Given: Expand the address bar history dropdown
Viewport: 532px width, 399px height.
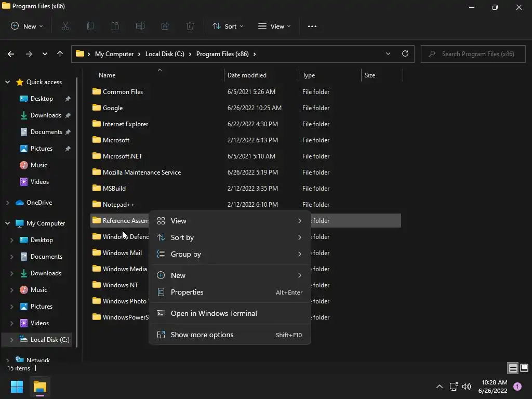Looking at the screenshot, I should tap(388, 54).
